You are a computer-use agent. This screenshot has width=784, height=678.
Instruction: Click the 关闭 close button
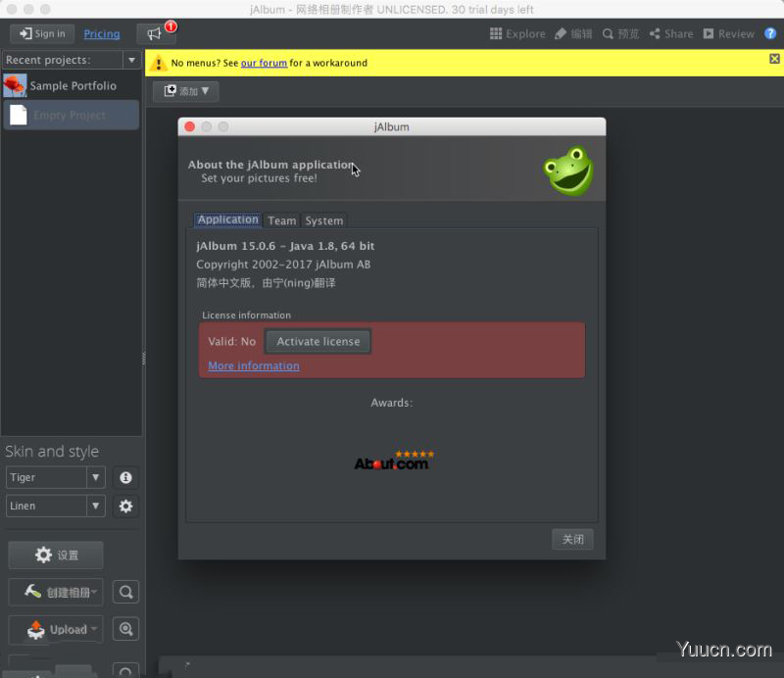(572, 539)
